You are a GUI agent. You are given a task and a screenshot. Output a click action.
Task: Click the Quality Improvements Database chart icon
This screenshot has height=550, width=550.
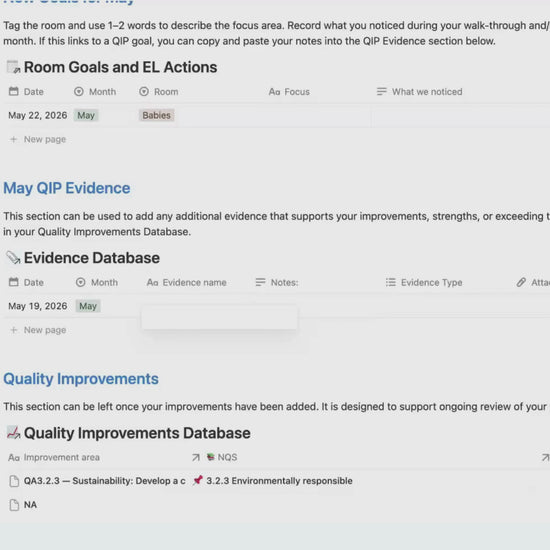pos(14,433)
